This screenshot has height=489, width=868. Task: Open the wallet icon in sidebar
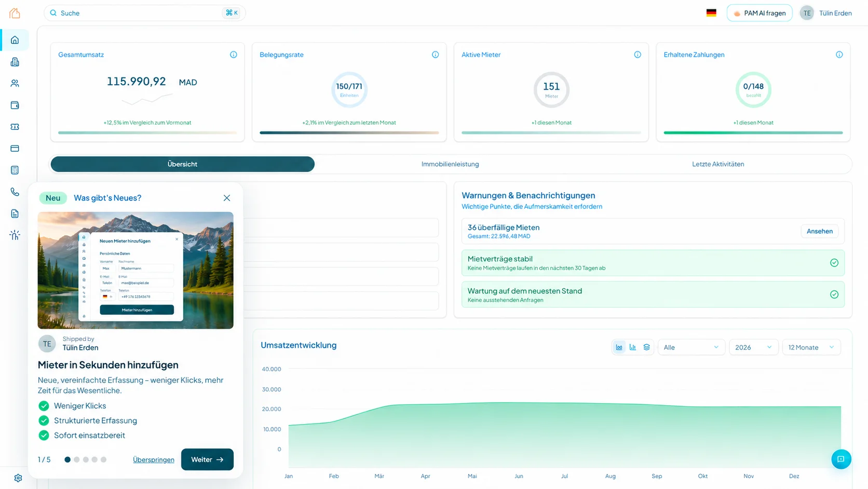(x=15, y=105)
